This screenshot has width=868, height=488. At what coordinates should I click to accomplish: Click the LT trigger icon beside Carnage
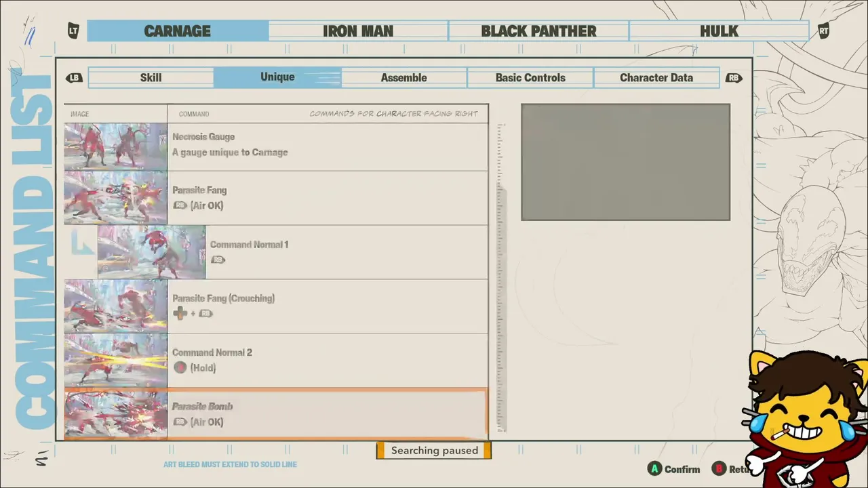(73, 30)
